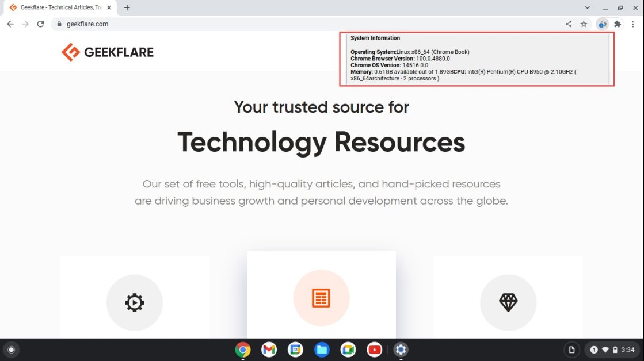Open Settings from the shelf
The image size is (644, 361).
tap(401, 350)
